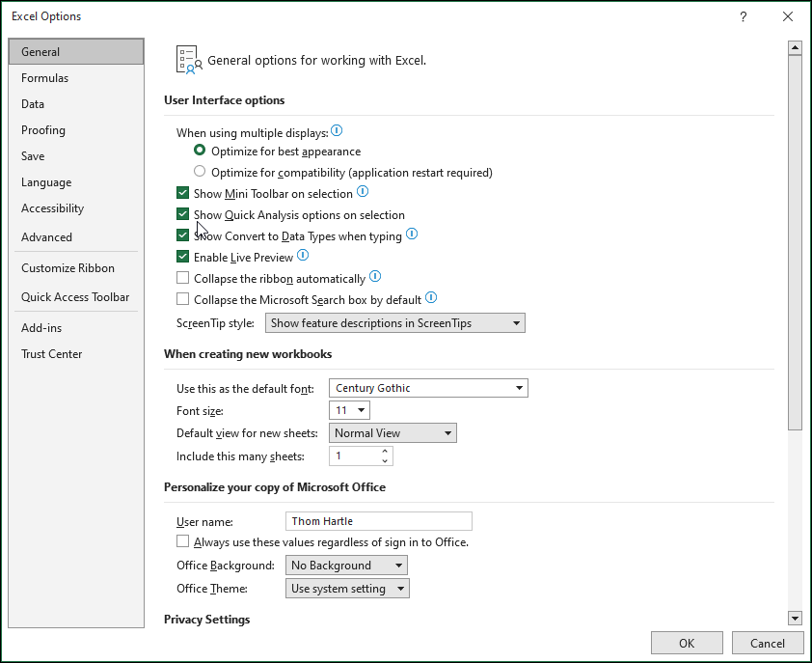Open the default font Century Gothic dropdown
This screenshot has width=812, height=663.
428,388
